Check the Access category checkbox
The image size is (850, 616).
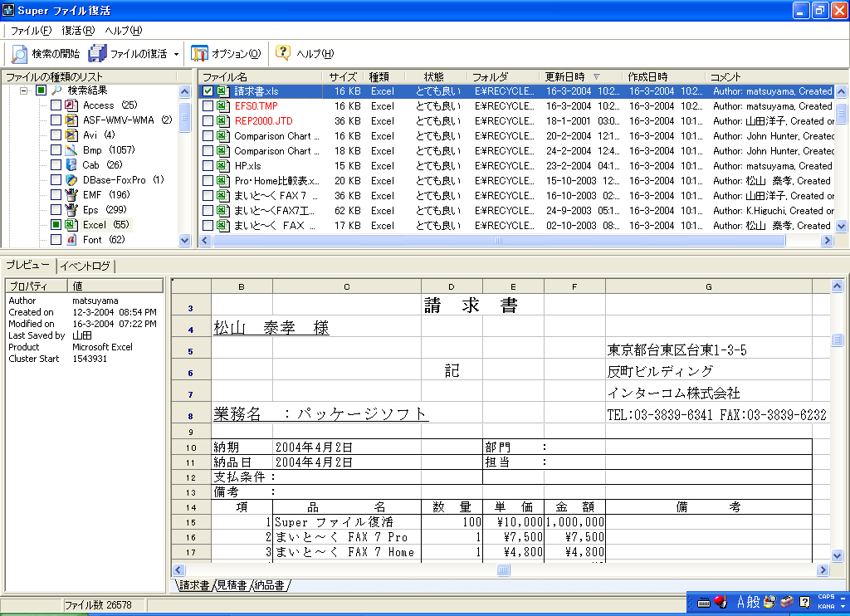pos(56,105)
